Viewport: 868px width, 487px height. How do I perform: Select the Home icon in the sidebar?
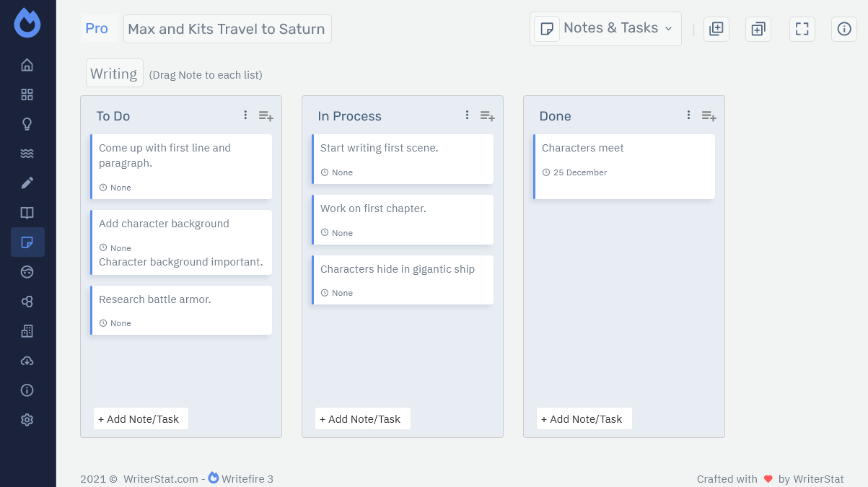(x=27, y=65)
